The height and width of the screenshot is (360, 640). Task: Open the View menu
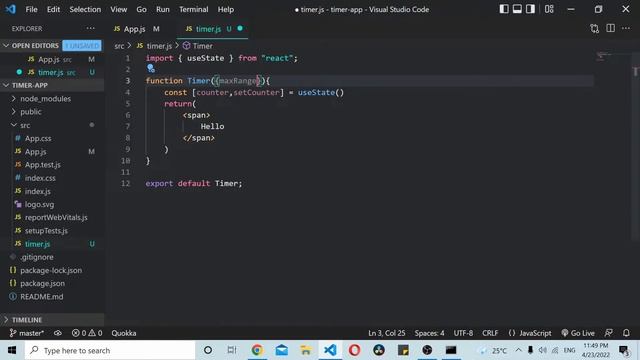pyautogui.click(x=118, y=9)
